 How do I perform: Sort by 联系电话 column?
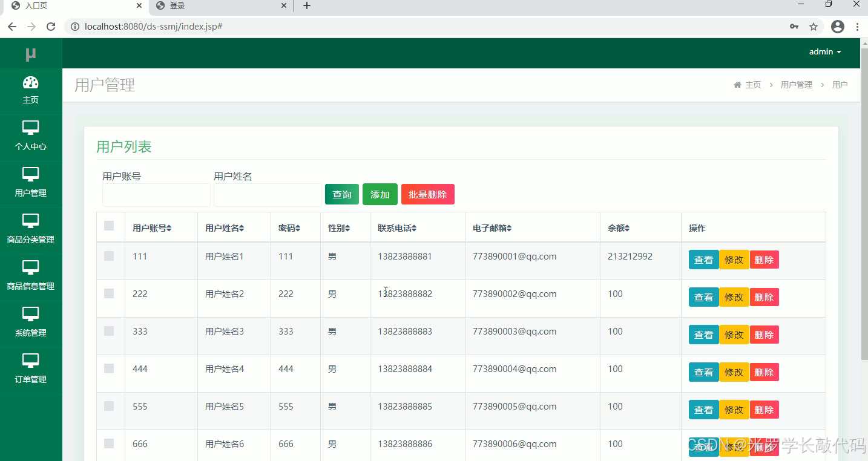397,228
